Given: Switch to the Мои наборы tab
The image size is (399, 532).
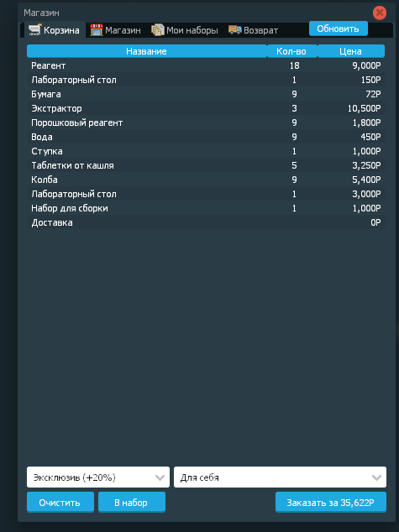Looking at the screenshot, I should tap(185, 30).
